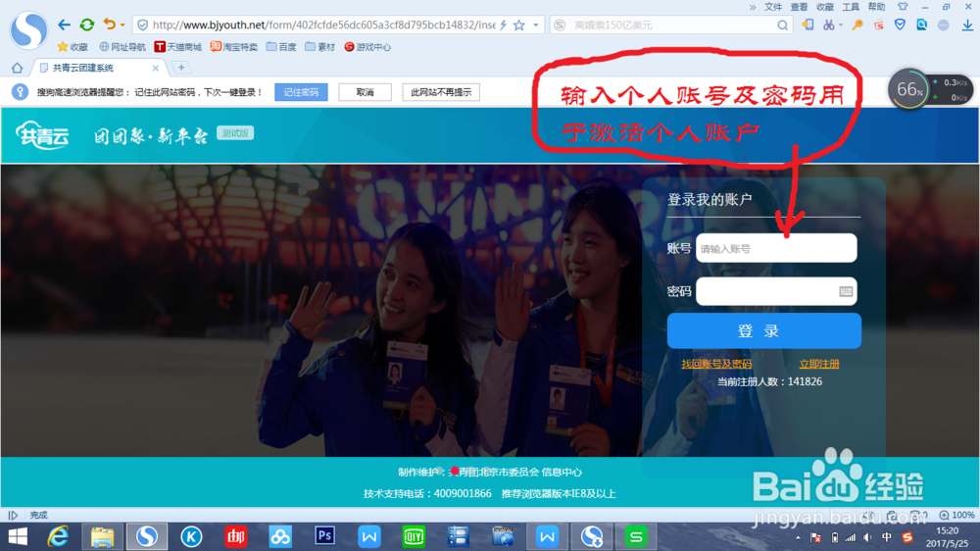Reload the page with the green refresh icon
Screen dimensions: 980x551
[87, 25]
